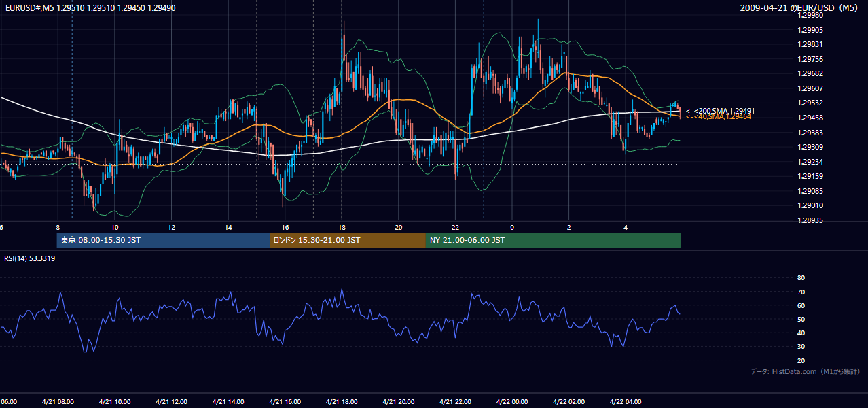Viewport: 868px width, 408px height.
Task: Click price axis label 1.29532
Action: (x=810, y=103)
